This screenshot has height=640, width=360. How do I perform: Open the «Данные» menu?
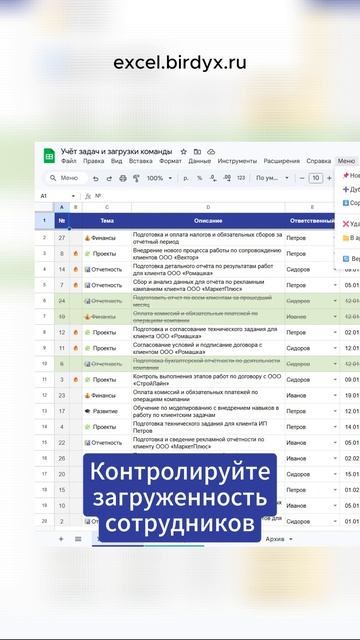coord(200,161)
